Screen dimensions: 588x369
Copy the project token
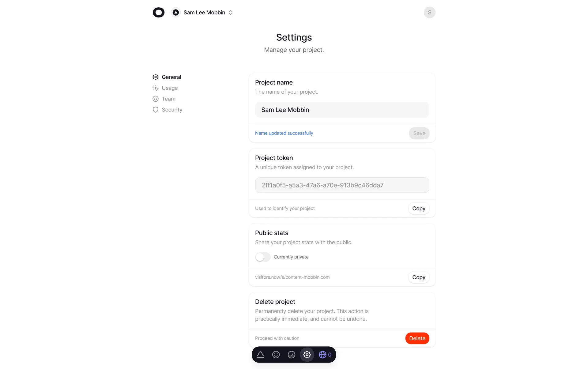point(419,208)
